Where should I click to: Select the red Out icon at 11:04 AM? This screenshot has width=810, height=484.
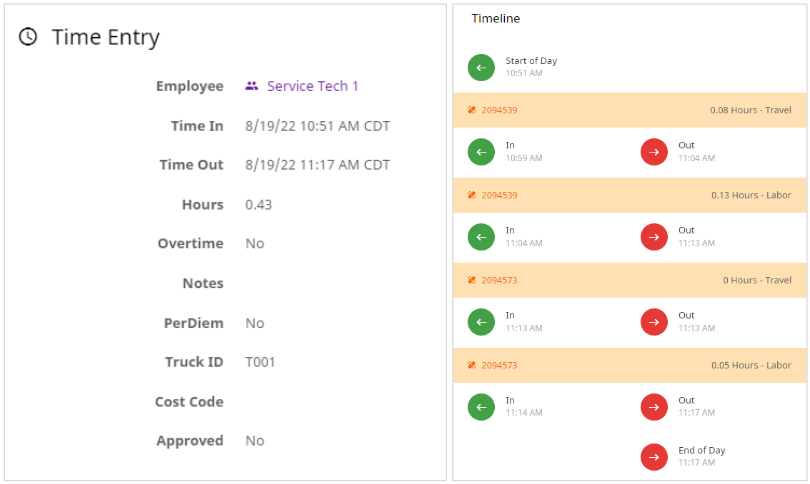tap(654, 152)
